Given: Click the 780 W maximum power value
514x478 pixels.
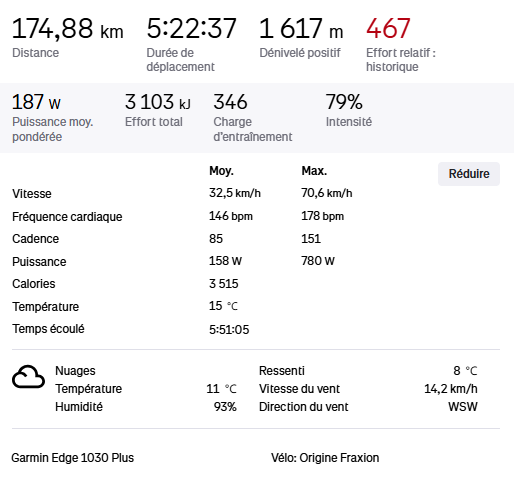Looking at the screenshot, I should pyautogui.click(x=318, y=261).
